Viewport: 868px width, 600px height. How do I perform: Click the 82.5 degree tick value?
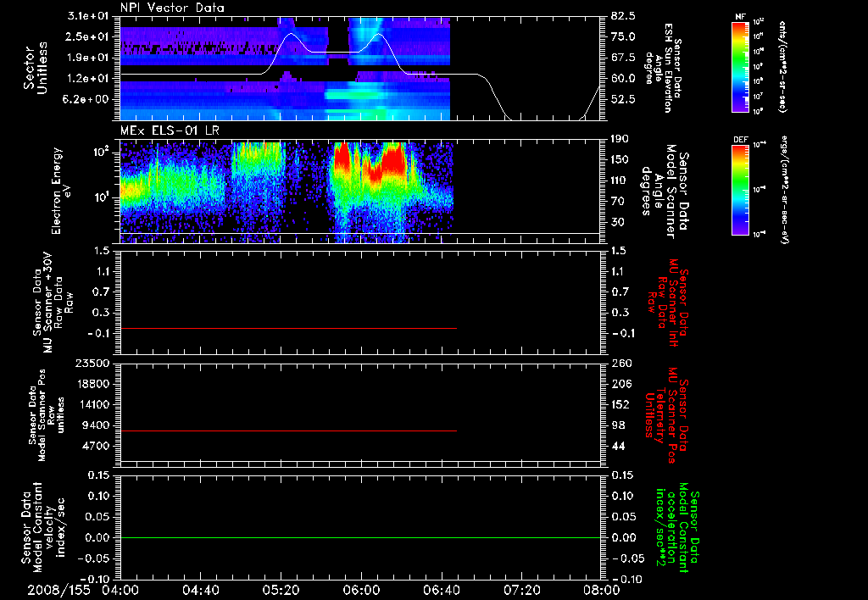pos(623,16)
